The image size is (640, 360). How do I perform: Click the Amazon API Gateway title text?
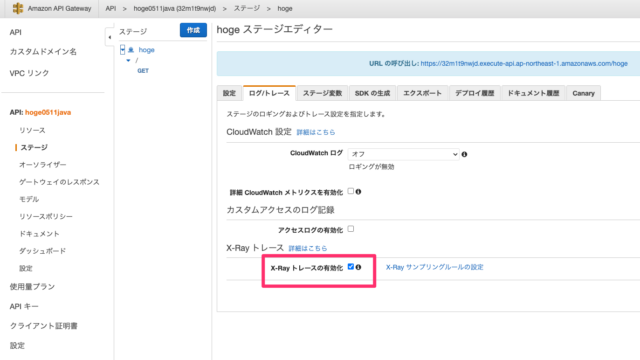coord(60,9)
